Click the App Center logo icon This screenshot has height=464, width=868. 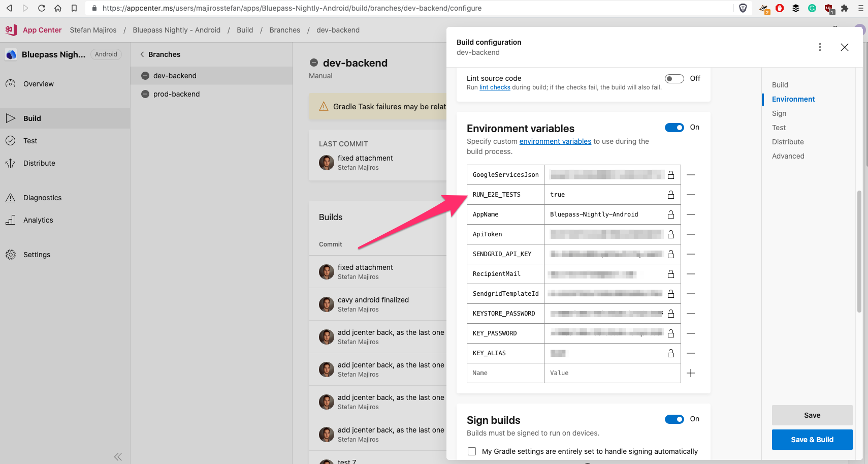[11, 30]
